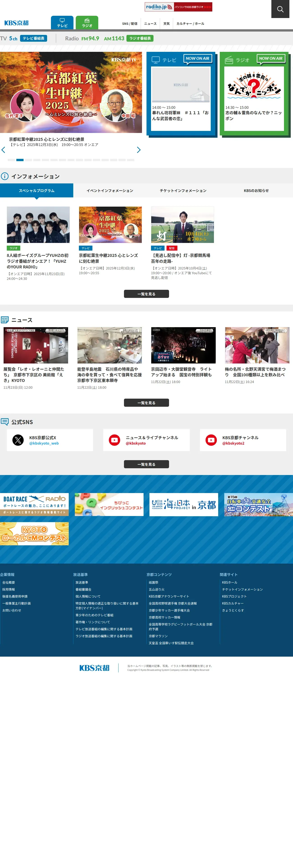Open 大御堂観音寺 ライトアップ news thumbnail
Viewport: 293px width, 868px height.
click(x=183, y=345)
